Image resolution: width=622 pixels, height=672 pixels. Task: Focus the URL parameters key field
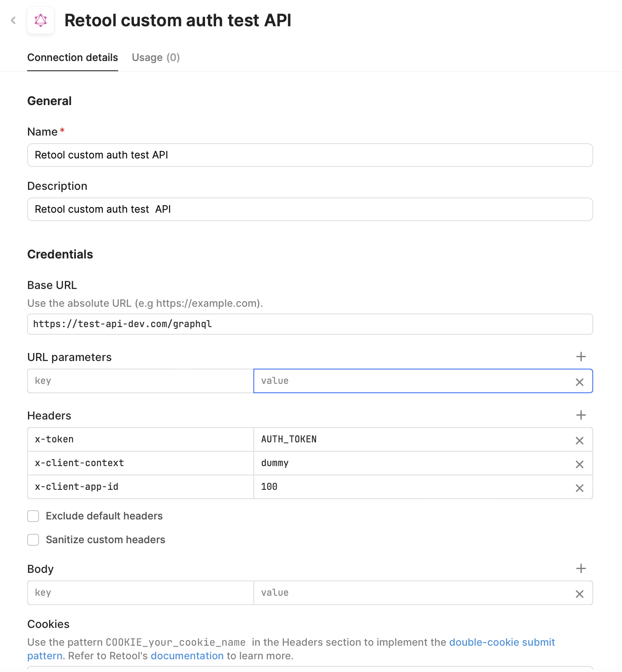click(x=141, y=381)
